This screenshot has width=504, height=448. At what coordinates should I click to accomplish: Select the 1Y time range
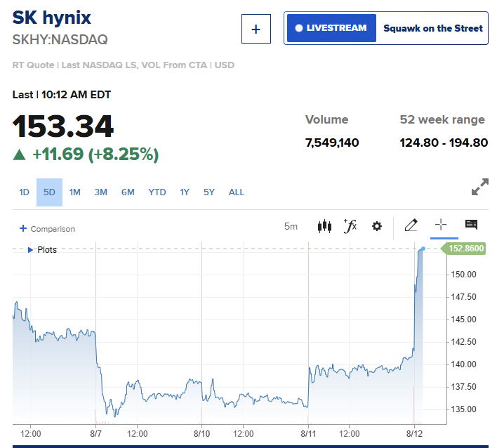tap(185, 192)
